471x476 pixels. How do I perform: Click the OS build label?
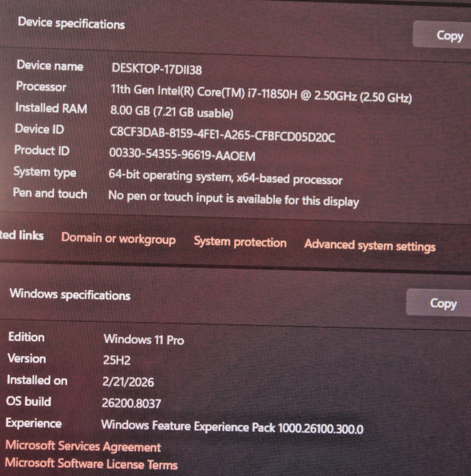tap(29, 401)
